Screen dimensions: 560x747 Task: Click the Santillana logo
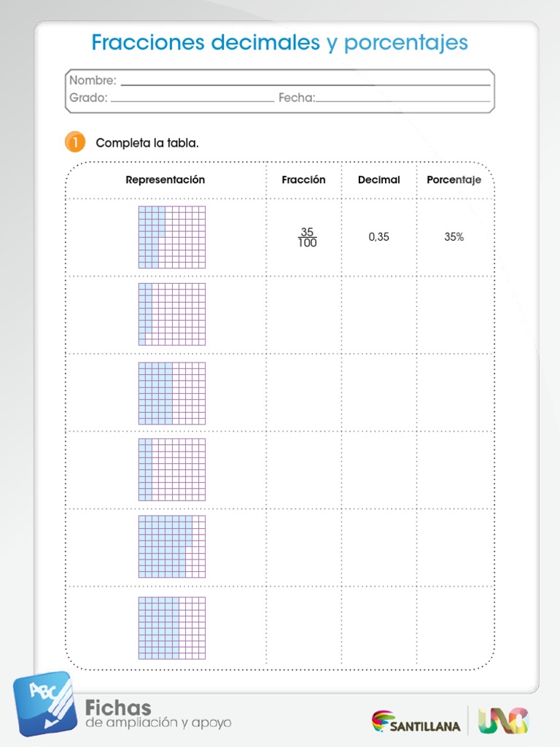(416, 721)
